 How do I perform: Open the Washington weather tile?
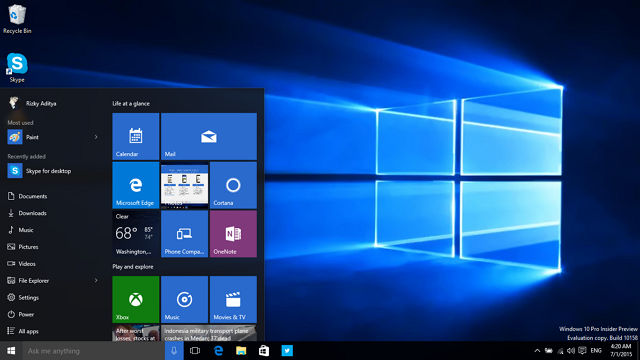pos(136,234)
